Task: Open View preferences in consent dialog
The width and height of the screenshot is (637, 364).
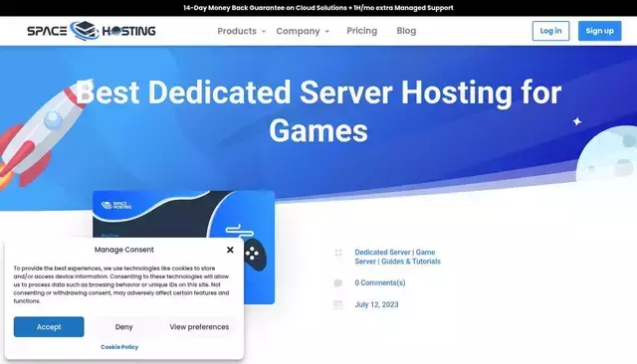Action: point(199,326)
